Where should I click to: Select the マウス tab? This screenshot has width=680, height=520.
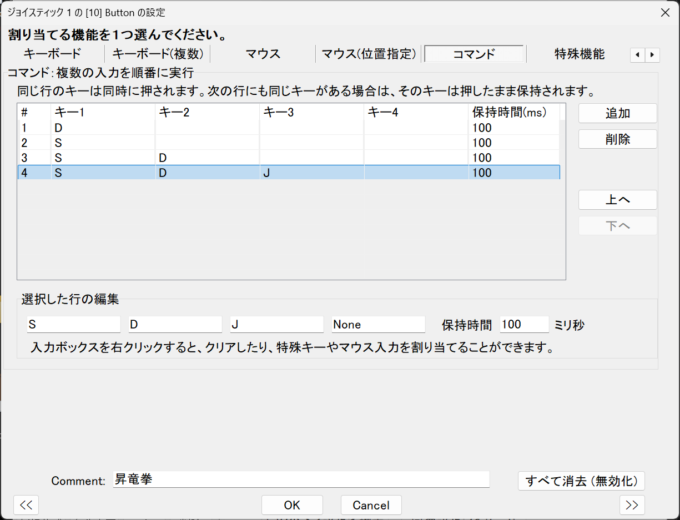pos(263,54)
